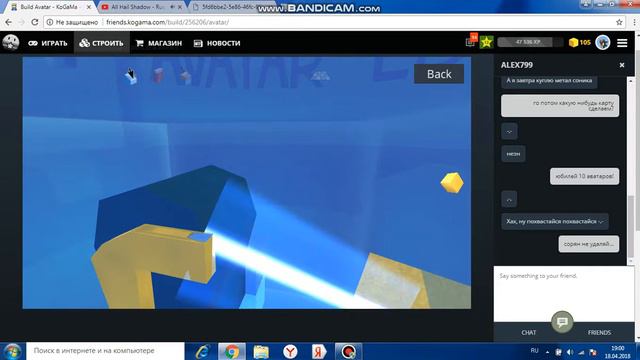Open Yandex Browser from taskbar
The image size is (640, 360).
coord(290,351)
